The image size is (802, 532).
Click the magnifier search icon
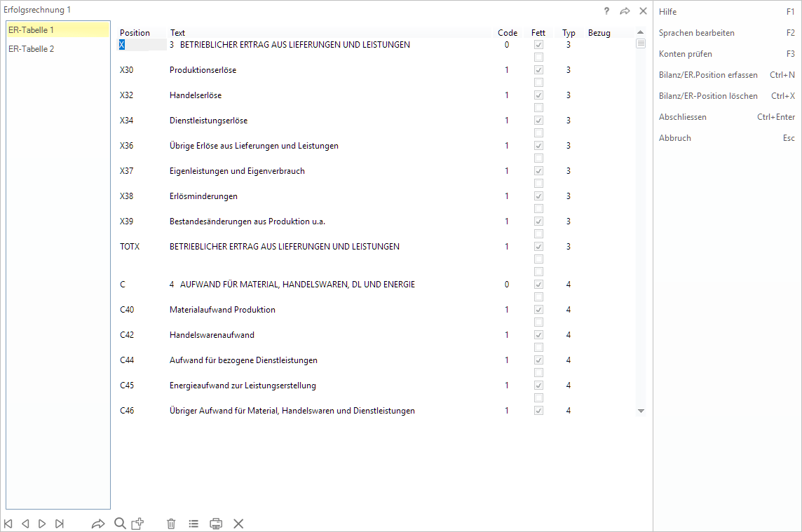coord(120,524)
